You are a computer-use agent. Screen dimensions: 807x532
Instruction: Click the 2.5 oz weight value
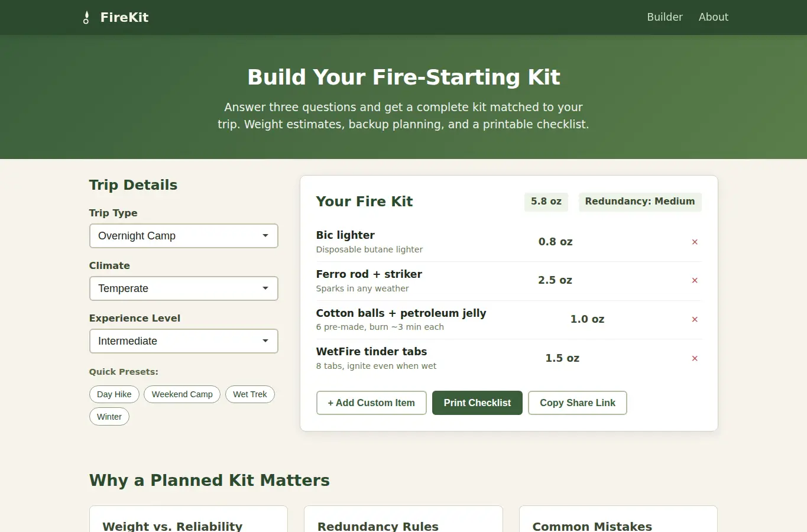coord(555,280)
